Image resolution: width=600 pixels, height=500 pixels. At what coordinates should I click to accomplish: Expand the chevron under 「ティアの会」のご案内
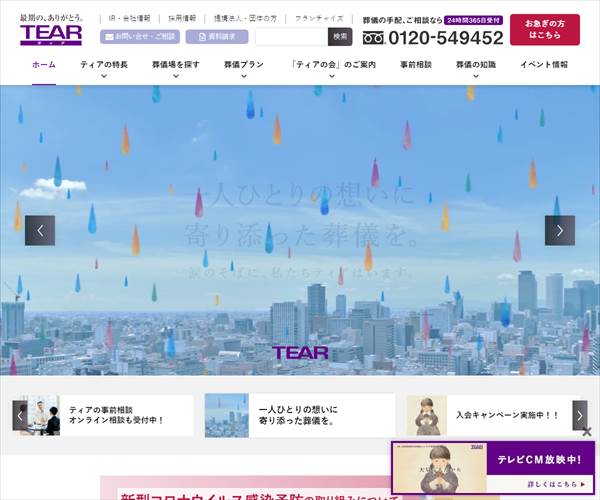332,76
